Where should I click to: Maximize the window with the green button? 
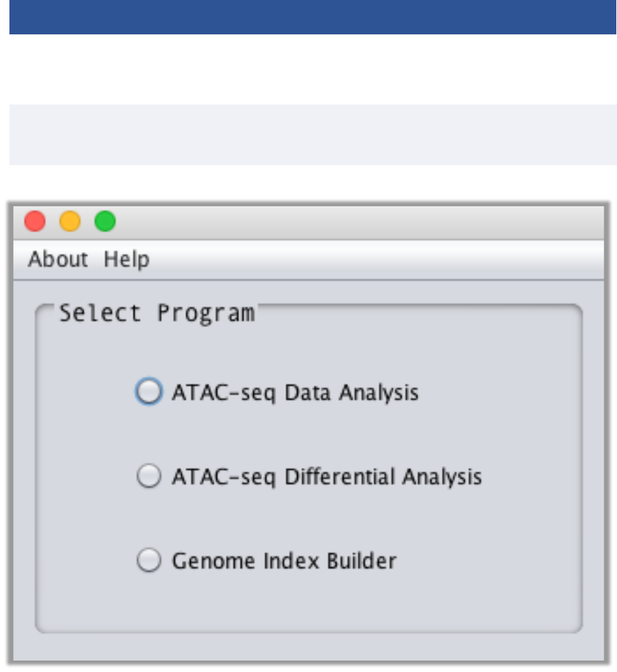pyautogui.click(x=105, y=221)
